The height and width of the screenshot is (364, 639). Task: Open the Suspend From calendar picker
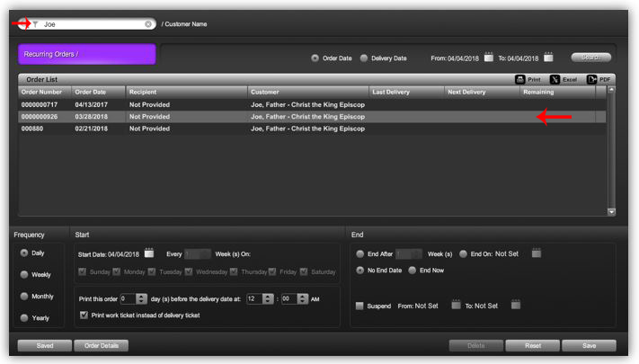click(x=456, y=305)
